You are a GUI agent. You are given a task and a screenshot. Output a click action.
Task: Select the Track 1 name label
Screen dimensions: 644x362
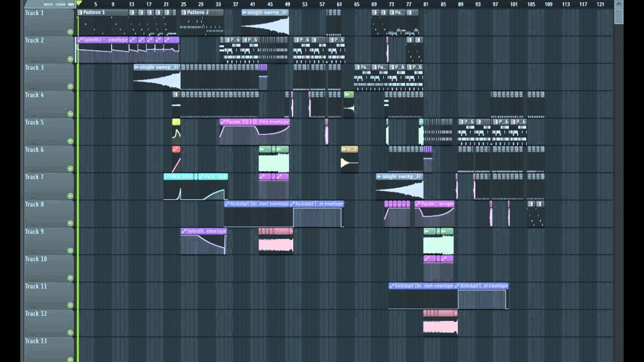click(34, 13)
